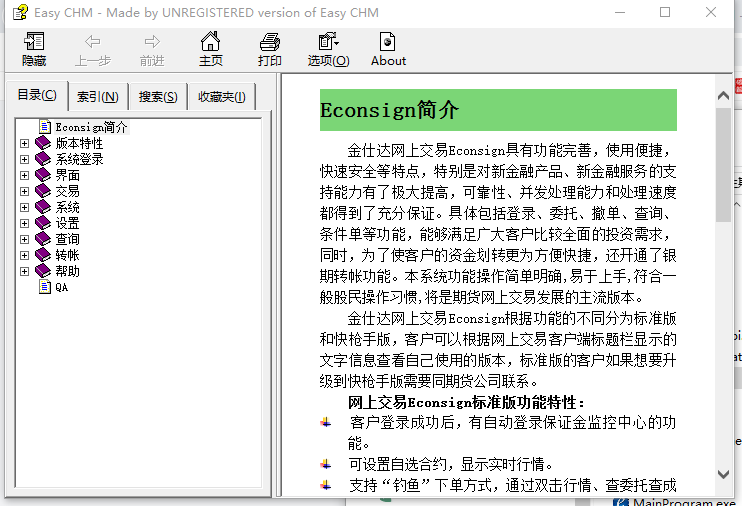Expand the 界面 tree node

(x=25, y=175)
